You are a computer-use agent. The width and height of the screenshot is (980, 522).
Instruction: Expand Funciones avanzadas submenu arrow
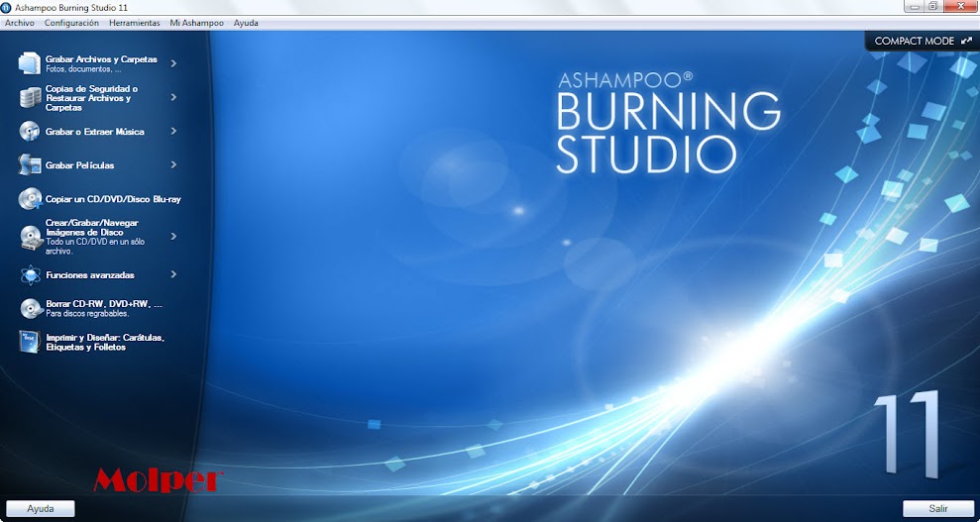pyautogui.click(x=173, y=274)
